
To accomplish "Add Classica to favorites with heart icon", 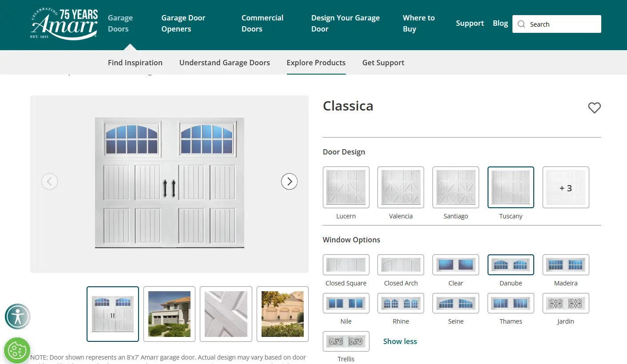I will pyautogui.click(x=594, y=107).
